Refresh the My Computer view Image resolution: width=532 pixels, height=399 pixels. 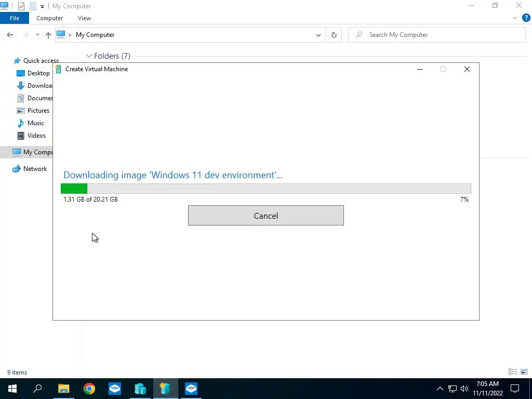tap(334, 35)
